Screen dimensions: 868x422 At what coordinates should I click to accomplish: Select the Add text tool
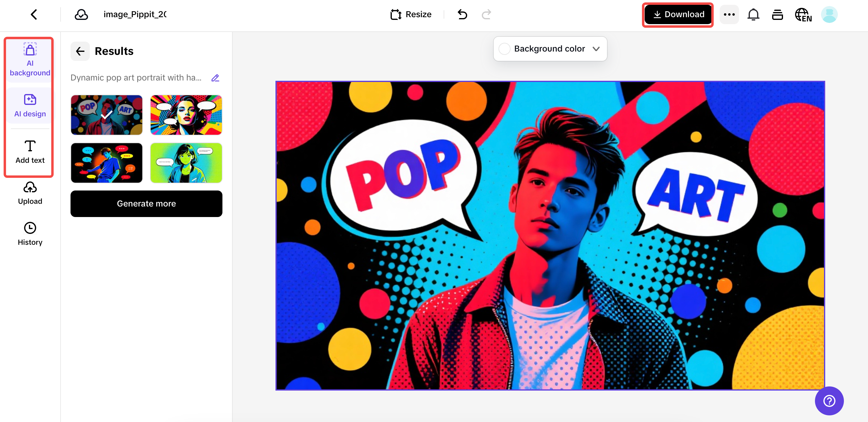30,152
